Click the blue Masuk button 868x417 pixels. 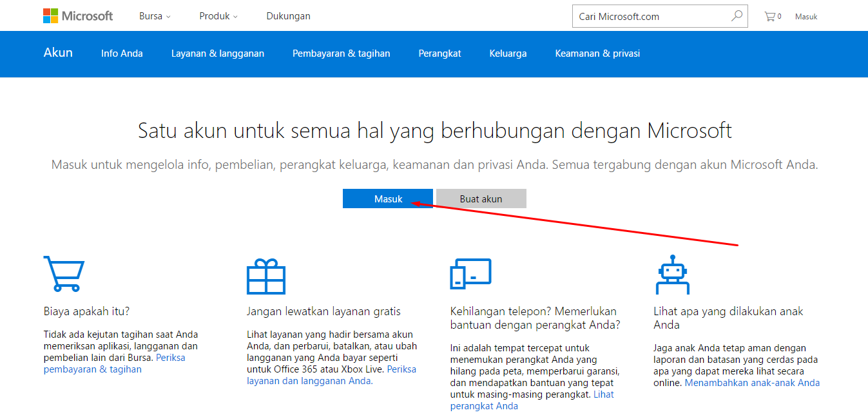[x=388, y=199]
